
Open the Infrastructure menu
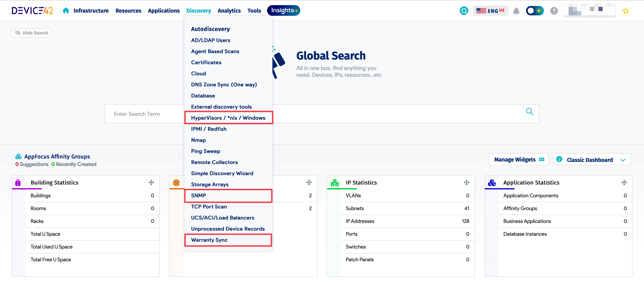coord(91,10)
